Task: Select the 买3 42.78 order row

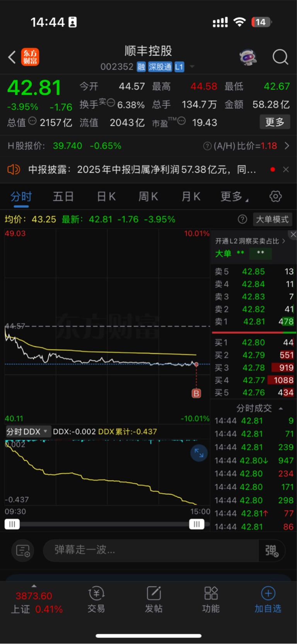Action: point(254,367)
